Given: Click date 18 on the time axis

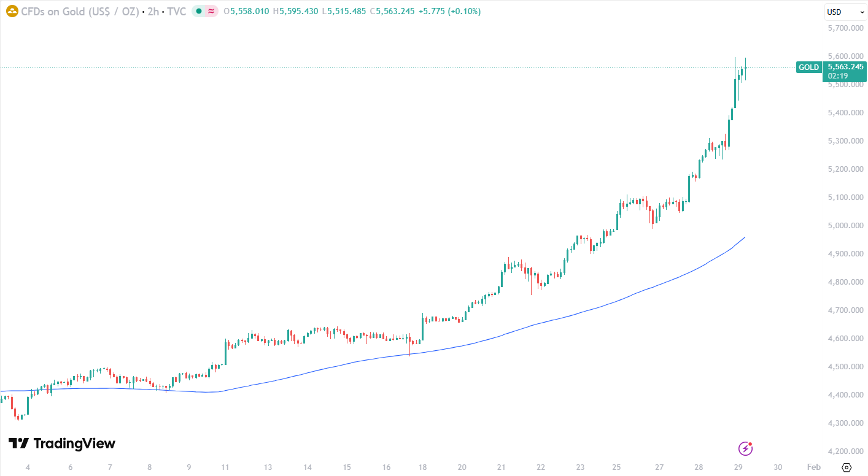Looking at the screenshot, I should point(422,467).
